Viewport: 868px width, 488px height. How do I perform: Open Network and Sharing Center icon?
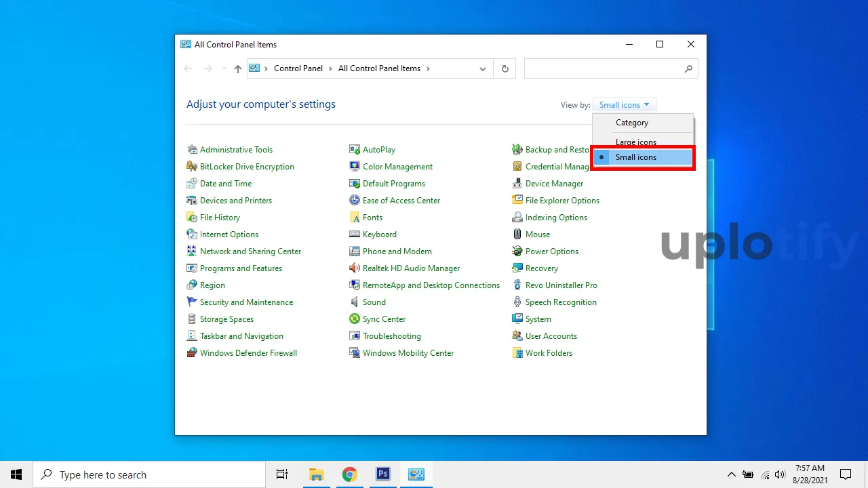[x=192, y=251]
